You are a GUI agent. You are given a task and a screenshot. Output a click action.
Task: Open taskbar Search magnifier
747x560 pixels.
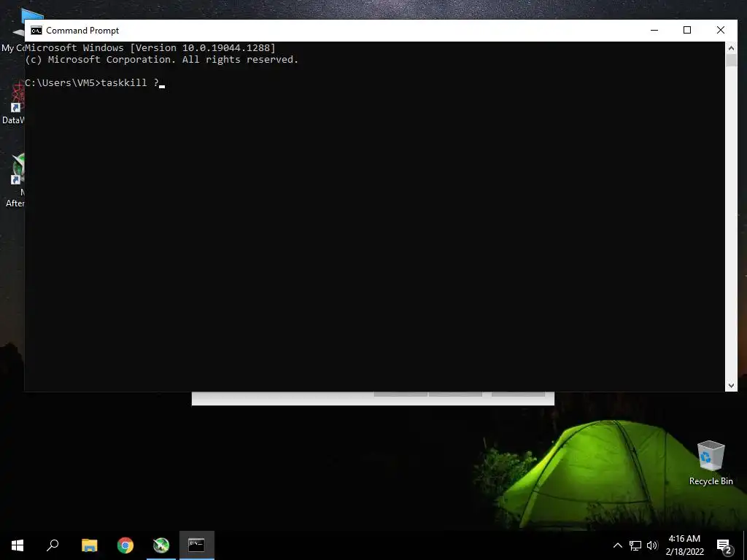tap(53, 545)
